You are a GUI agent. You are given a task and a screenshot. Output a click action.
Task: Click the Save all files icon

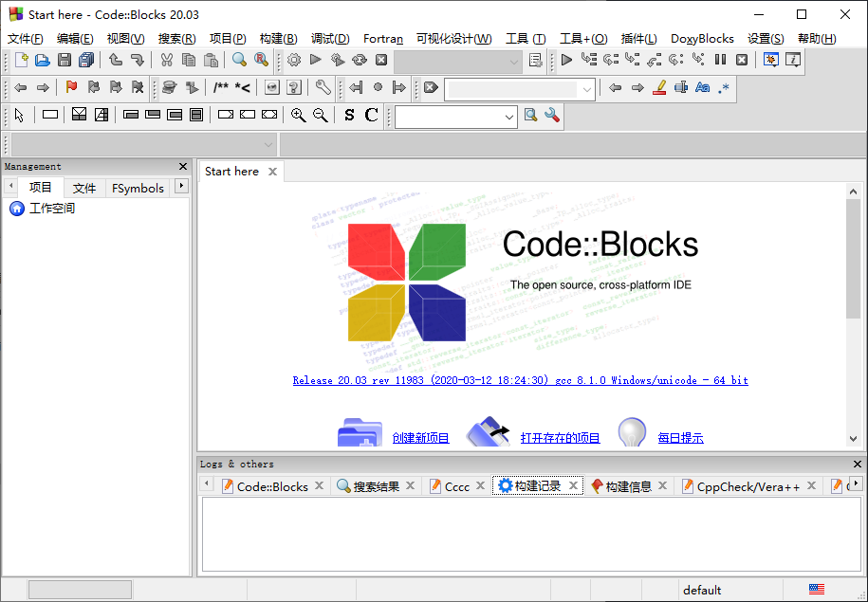[x=86, y=60]
